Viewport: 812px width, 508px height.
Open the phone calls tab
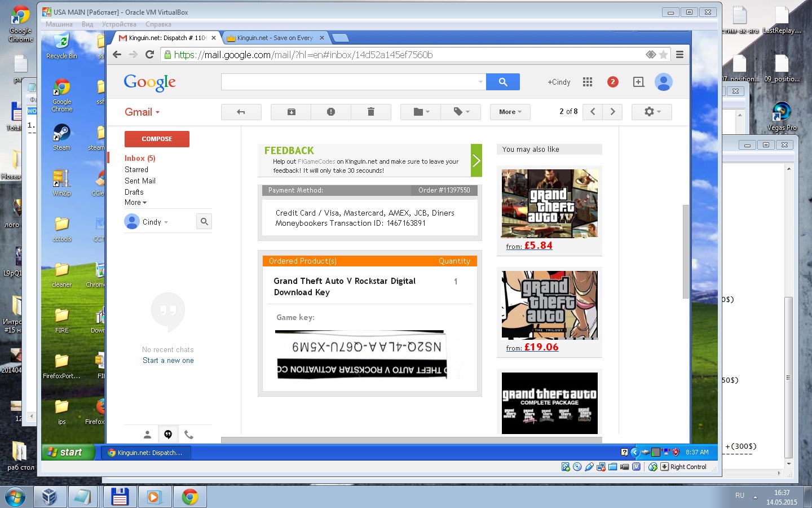[189, 435]
